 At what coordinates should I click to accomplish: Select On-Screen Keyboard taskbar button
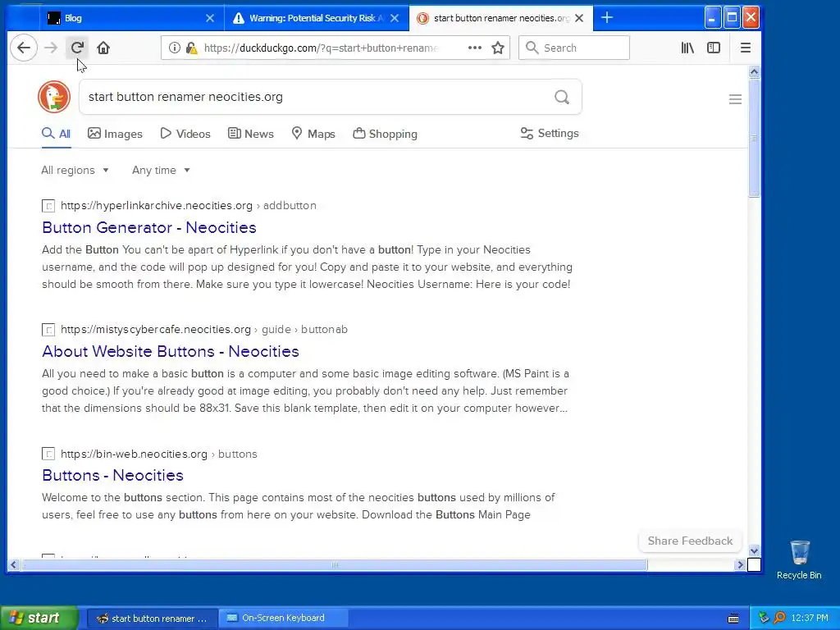coord(283,619)
